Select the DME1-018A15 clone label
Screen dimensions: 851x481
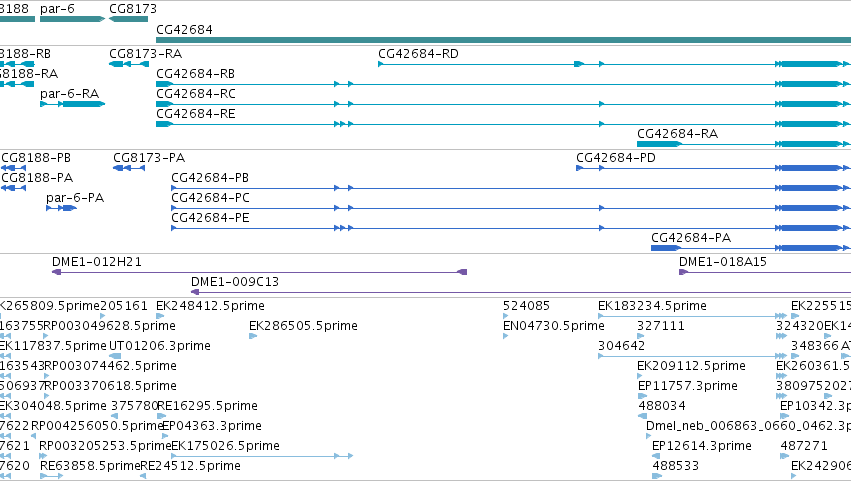click(x=722, y=262)
